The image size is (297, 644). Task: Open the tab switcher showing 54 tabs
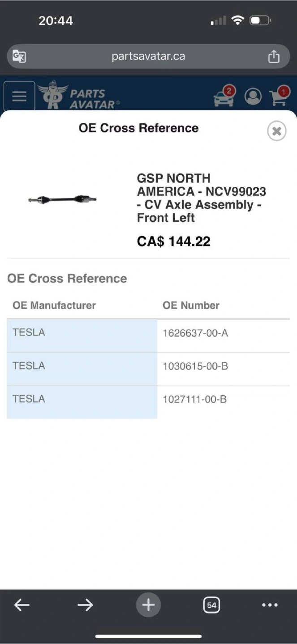[x=211, y=605]
